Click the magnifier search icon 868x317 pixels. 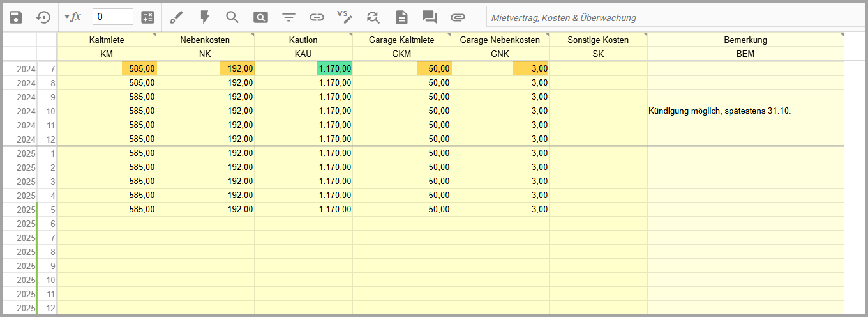pos(232,17)
